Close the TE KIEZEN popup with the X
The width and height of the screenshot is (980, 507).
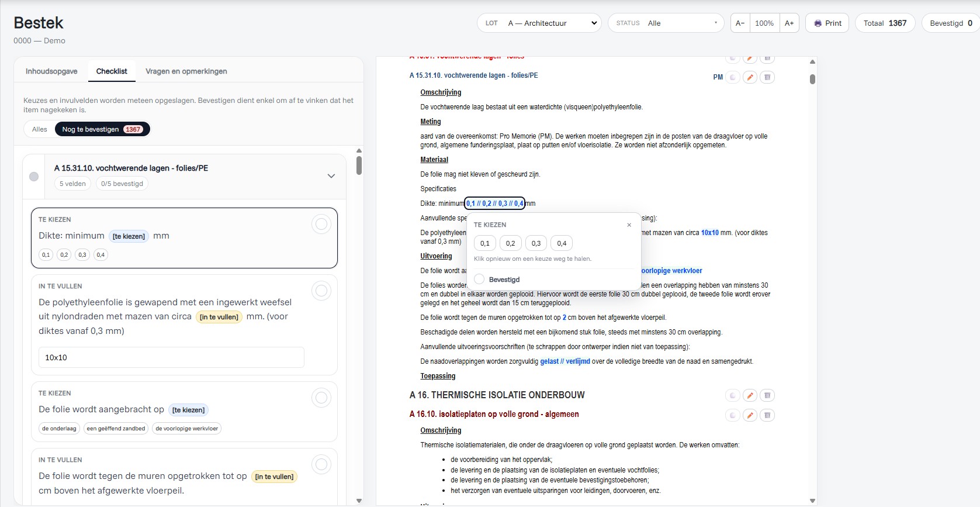pyautogui.click(x=629, y=225)
